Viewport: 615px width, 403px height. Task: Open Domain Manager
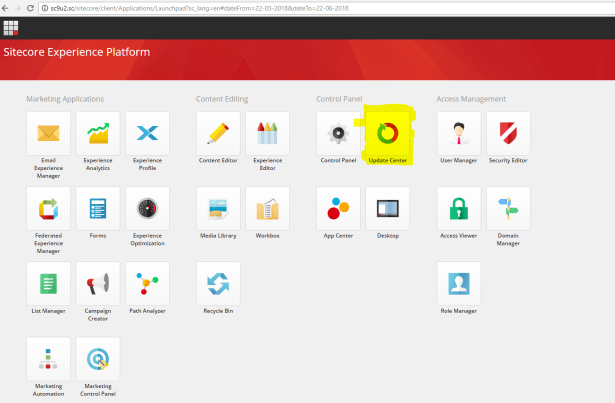pyautogui.click(x=508, y=208)
